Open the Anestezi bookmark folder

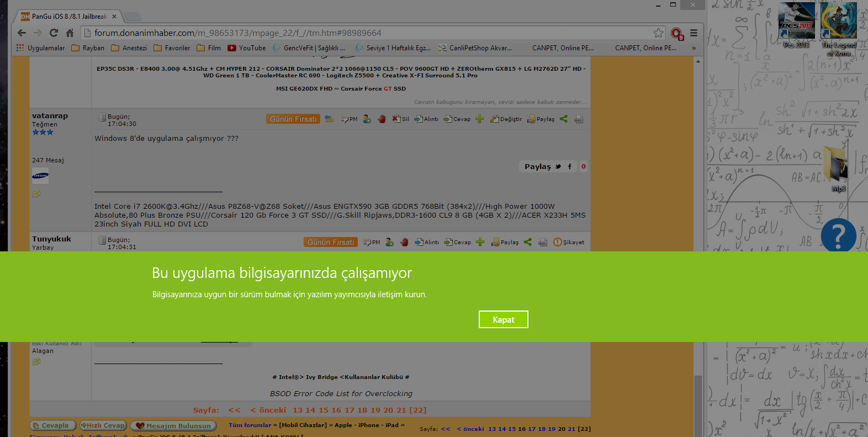click(129, 48)
